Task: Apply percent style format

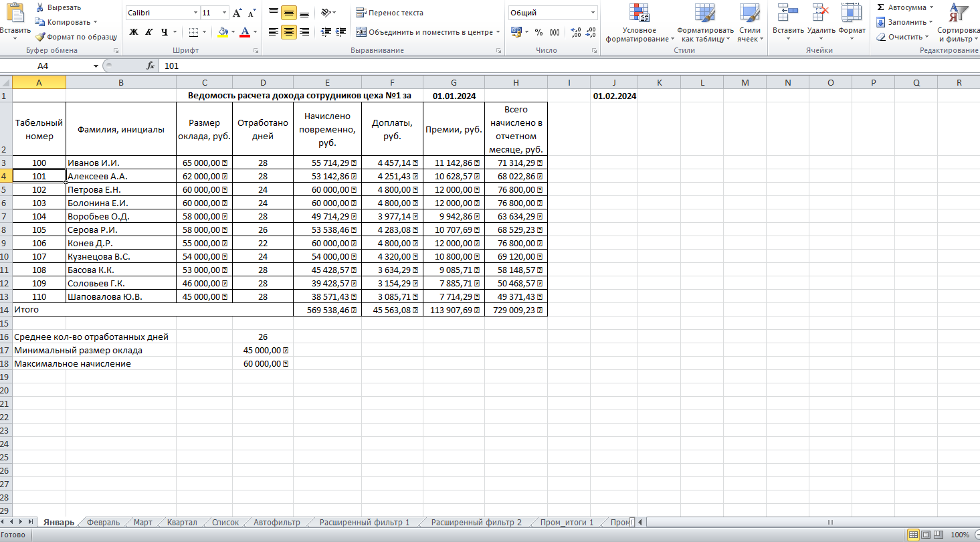Action: [x=539, y=31]
